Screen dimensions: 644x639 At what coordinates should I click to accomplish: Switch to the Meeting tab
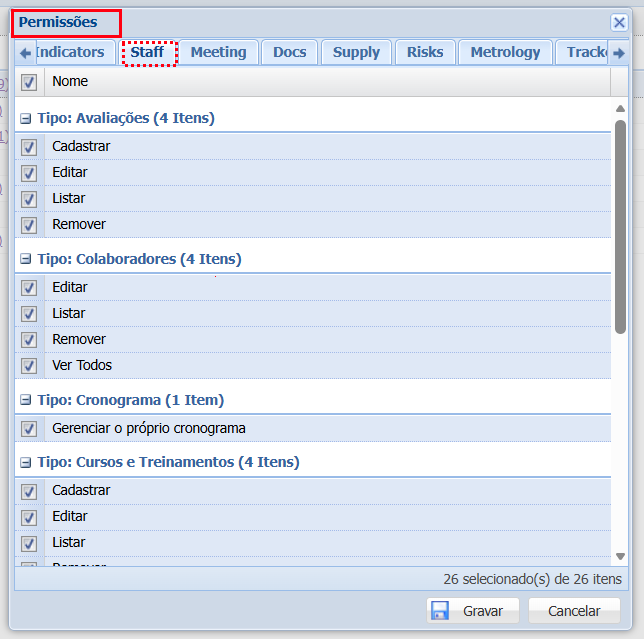pyautogui.click(x=218, y=53)
